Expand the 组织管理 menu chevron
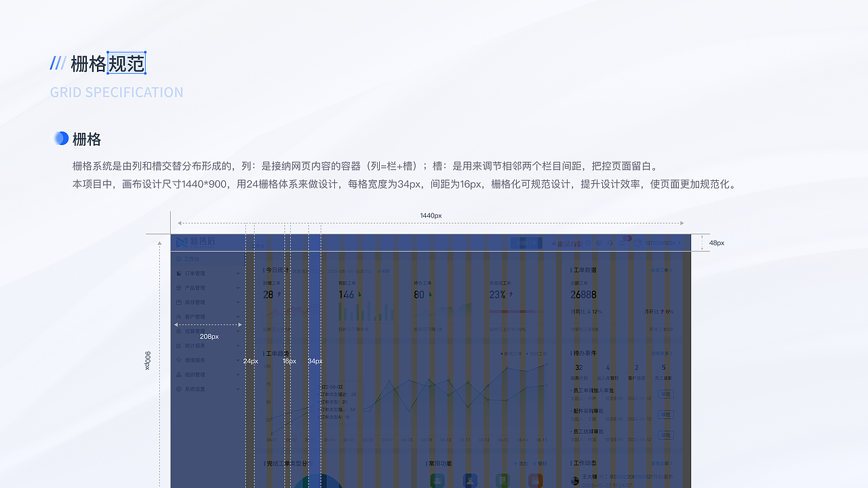The width and height of the screenshot is (868, 488). tap(238, 374)
